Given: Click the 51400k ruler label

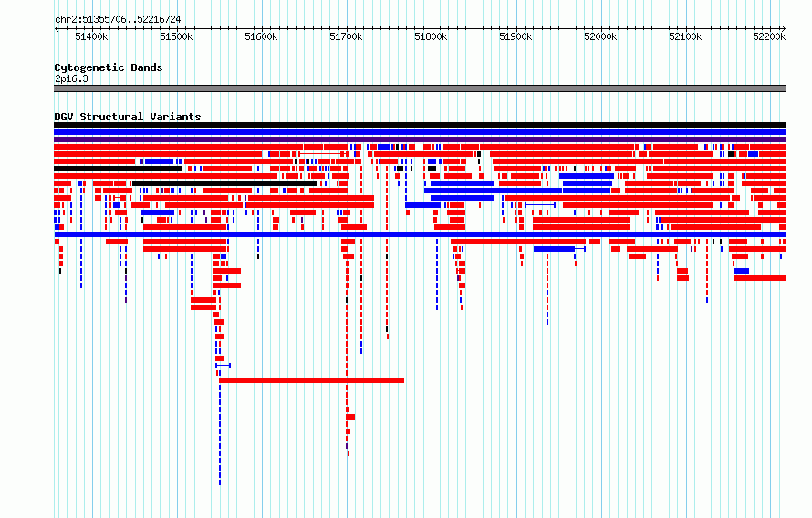Looking at the screenshot, I should 91,36.
